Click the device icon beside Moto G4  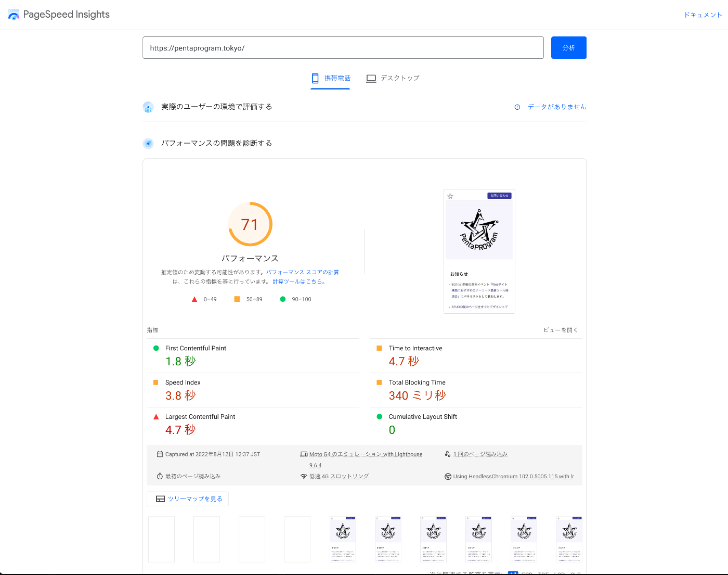(304, 454)
